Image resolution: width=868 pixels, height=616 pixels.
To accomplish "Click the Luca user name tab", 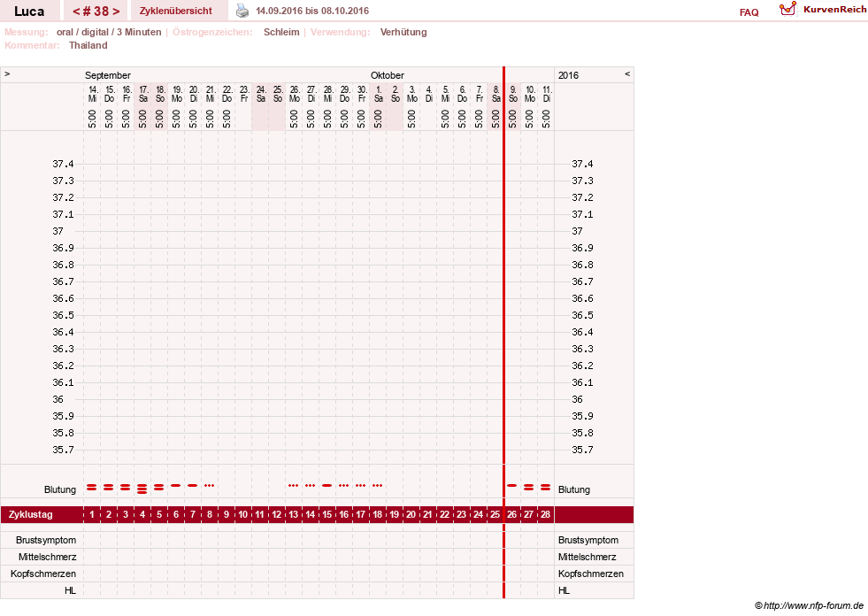I will pyautogui.click(x=29, y=12).
